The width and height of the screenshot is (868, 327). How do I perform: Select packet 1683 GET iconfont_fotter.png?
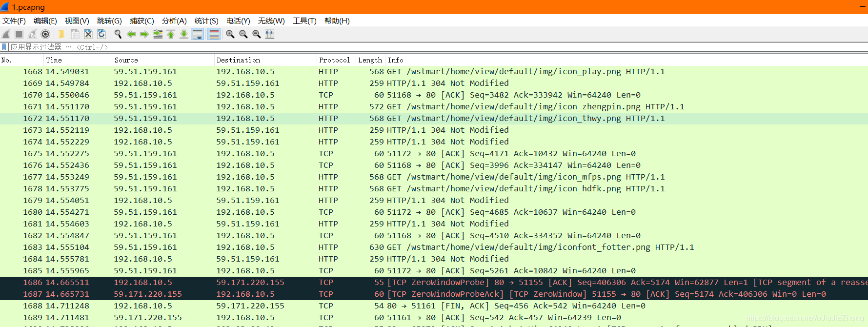pyautogui.click(x=434, y=247)
